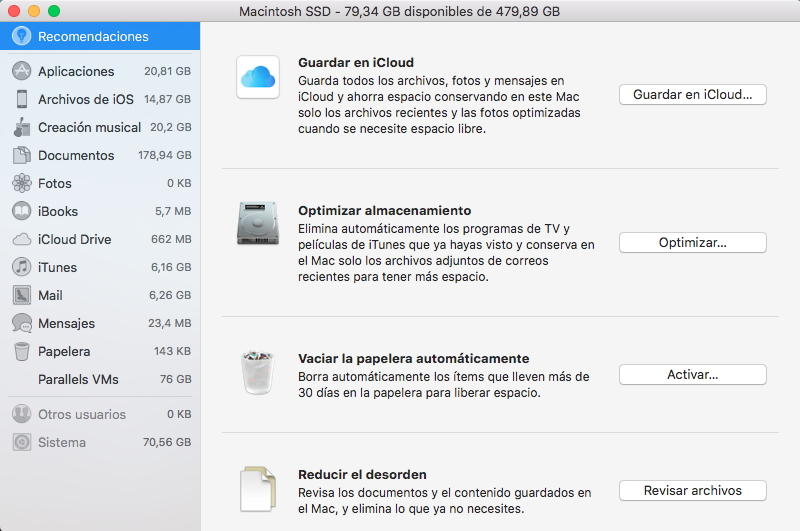800x531 pixels.
Task: Click the iCloud Drive cloud icon in sidebar
Action: click(x=21, y=239)
